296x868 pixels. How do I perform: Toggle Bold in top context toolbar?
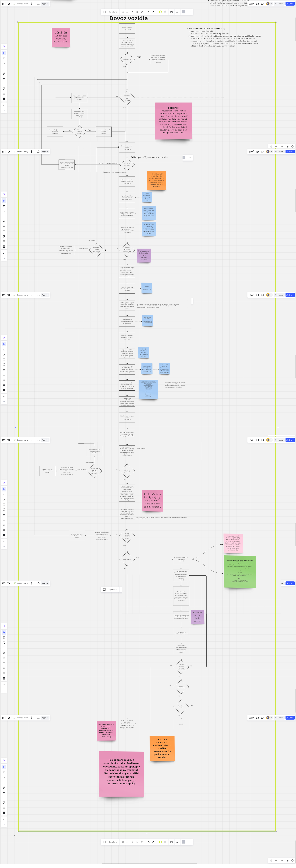coord(132,12)
